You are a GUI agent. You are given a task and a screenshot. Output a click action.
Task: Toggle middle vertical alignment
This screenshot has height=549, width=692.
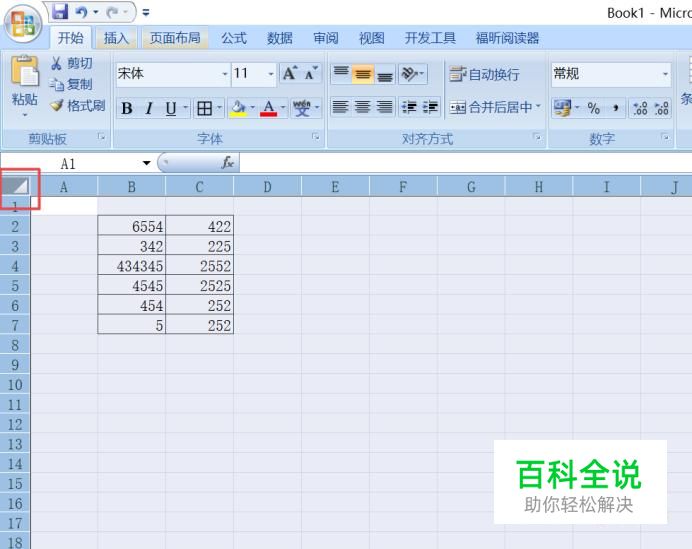(363, 74)
